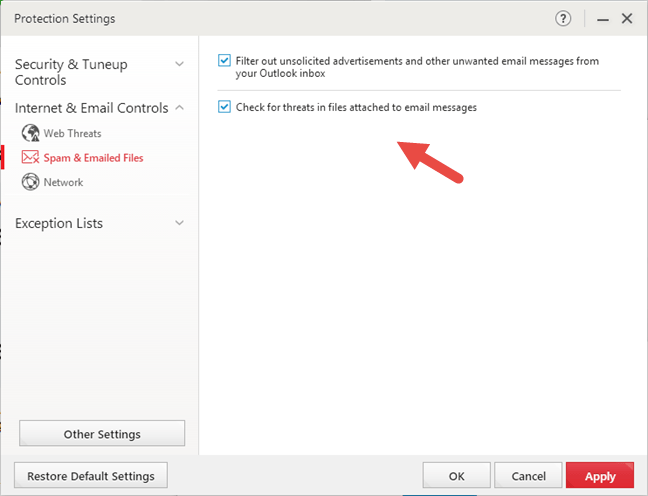Image resolution: width=648 pixels, height=496 pixels.
Task: Select Spam & Emailed Files item
Action: coord(93,158)
